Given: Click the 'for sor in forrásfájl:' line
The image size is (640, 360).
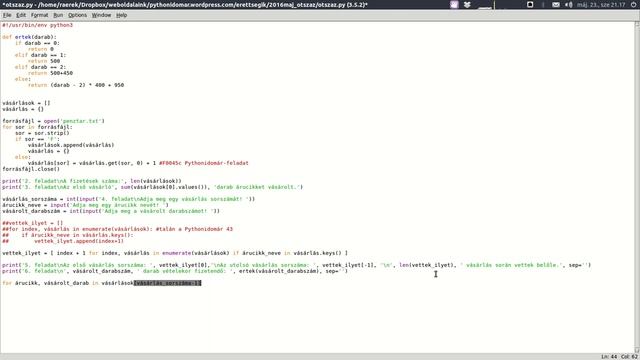Looking at the screenshot, I should point(37,127).
